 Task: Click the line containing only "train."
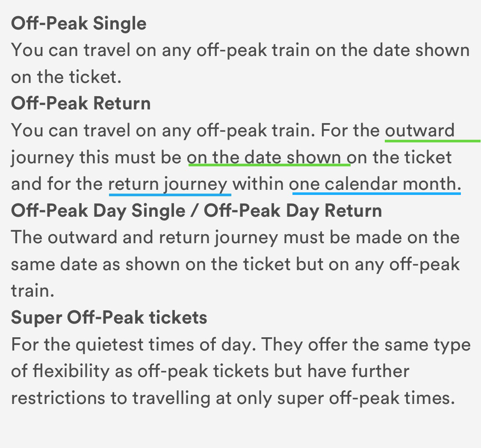tap(32, 291)
